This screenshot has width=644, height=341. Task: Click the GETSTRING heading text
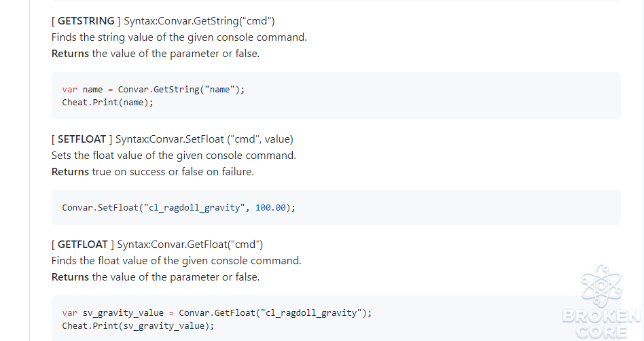[86, 21]
